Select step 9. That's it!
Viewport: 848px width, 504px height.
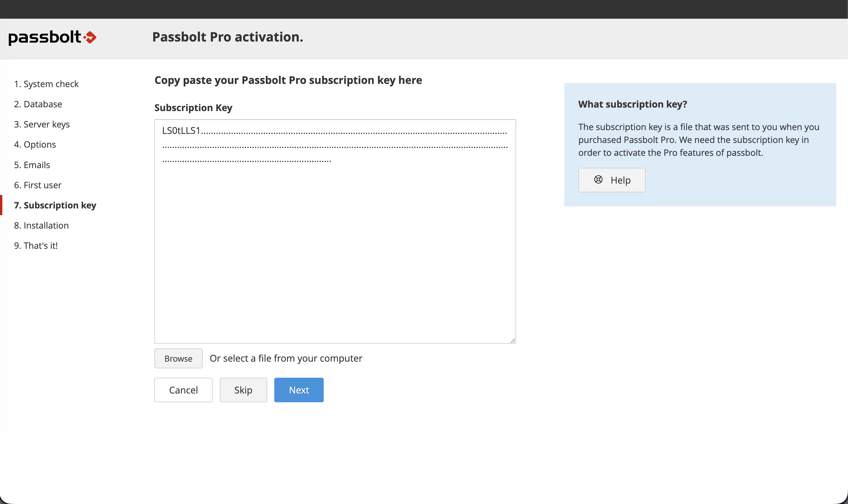click(36, 246)
